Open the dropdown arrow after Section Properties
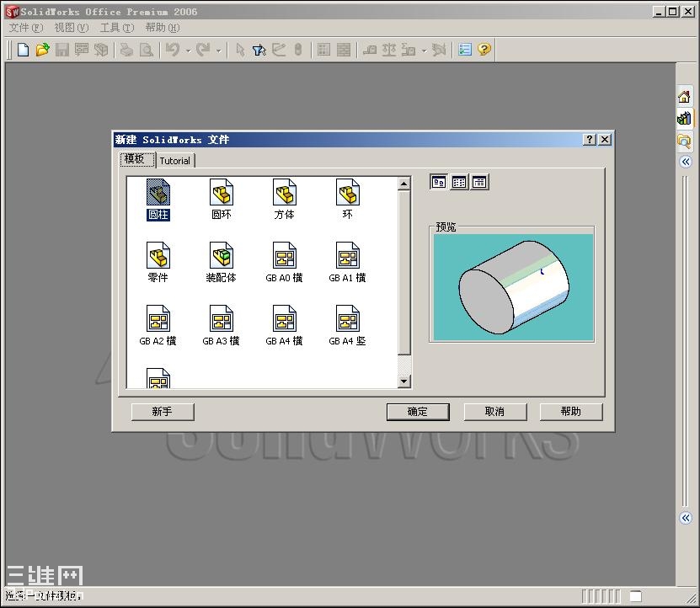The image size is (700, 608). tap(424, 51)
